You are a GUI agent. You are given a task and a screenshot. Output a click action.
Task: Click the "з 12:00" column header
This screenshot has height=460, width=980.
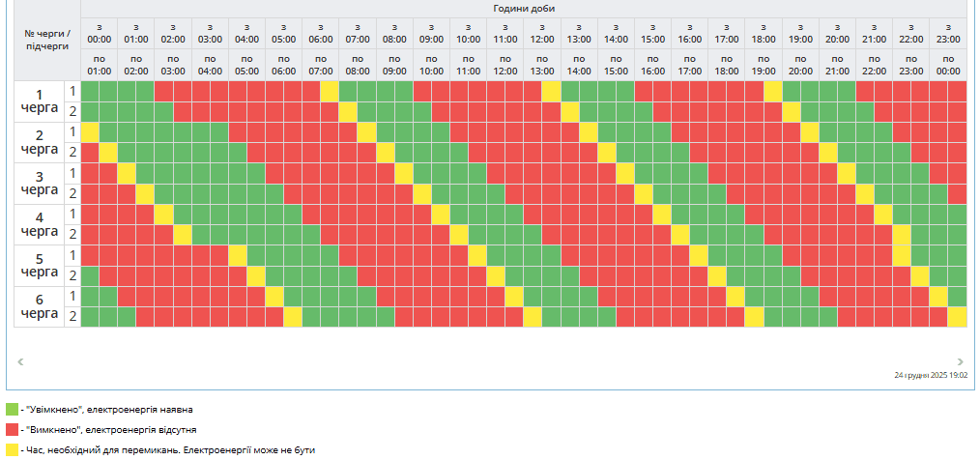click(x=542, y=34)
